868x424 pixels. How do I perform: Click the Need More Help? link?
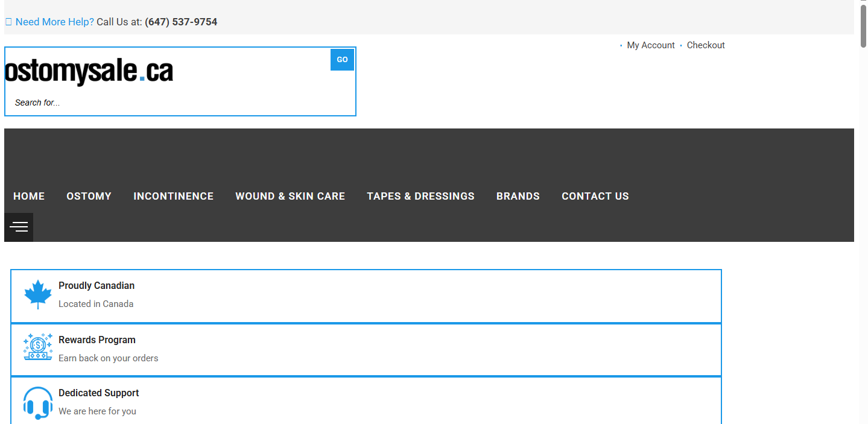pyautogui.click(x=55, y=22)
